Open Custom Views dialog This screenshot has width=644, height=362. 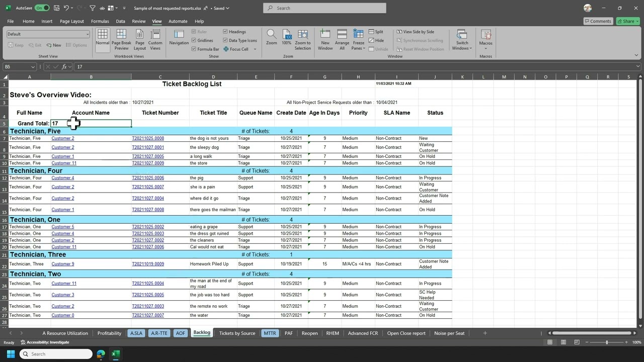point(155,39)
